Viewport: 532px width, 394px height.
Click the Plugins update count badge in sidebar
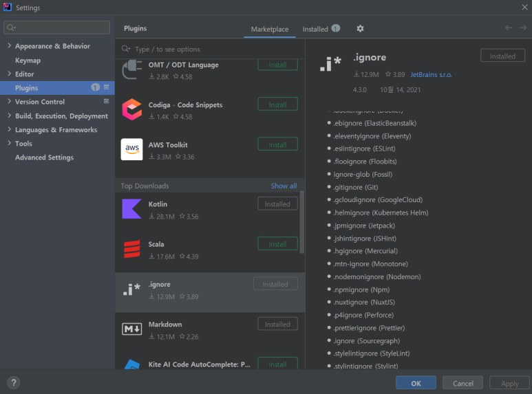[96, 87]
